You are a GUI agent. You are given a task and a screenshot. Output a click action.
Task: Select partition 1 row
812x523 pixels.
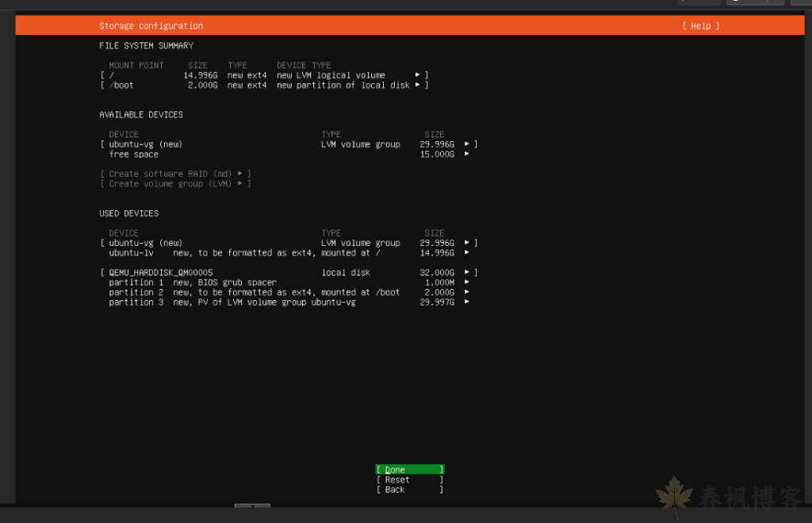(x=289, y=283)
